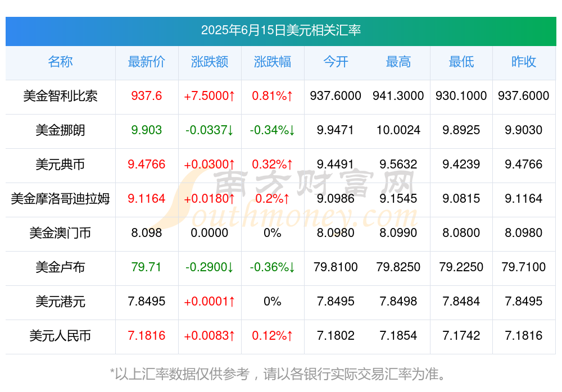This screenshot has height=392, width=562.
Task: Click the high value '10.0024'
Action: click(x=398, y=130)
